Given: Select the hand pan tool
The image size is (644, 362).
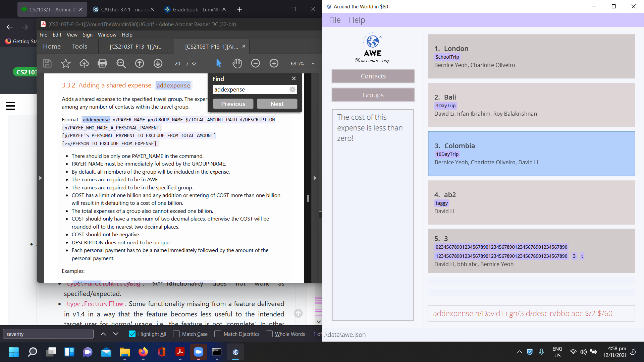Looking at the screenshot, I should [x=237, y=63].
